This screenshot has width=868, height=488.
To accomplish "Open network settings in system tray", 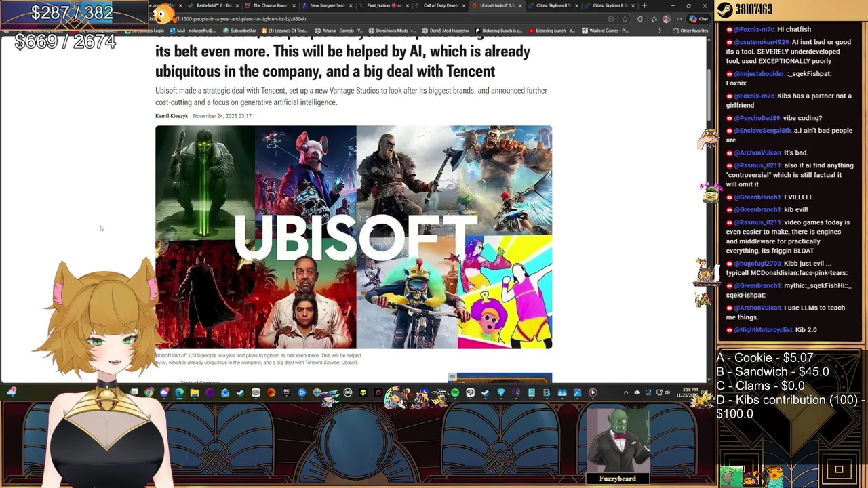I will tap(659, 392).
